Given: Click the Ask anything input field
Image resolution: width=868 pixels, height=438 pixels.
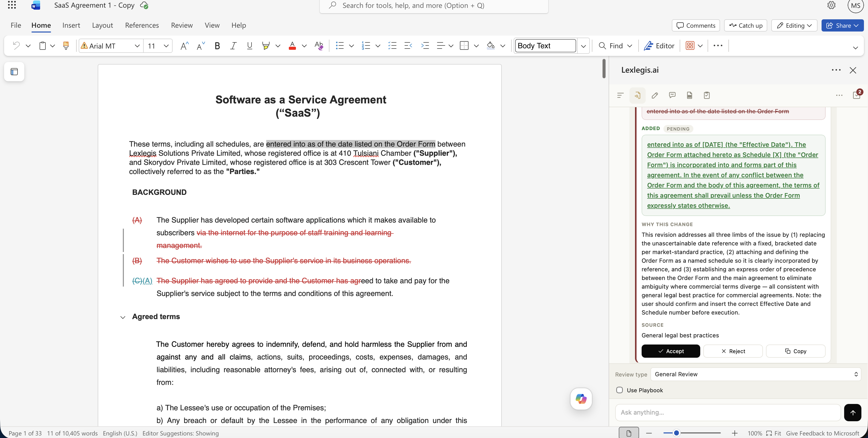Looking at the screenshot, I should click(728, 412).
